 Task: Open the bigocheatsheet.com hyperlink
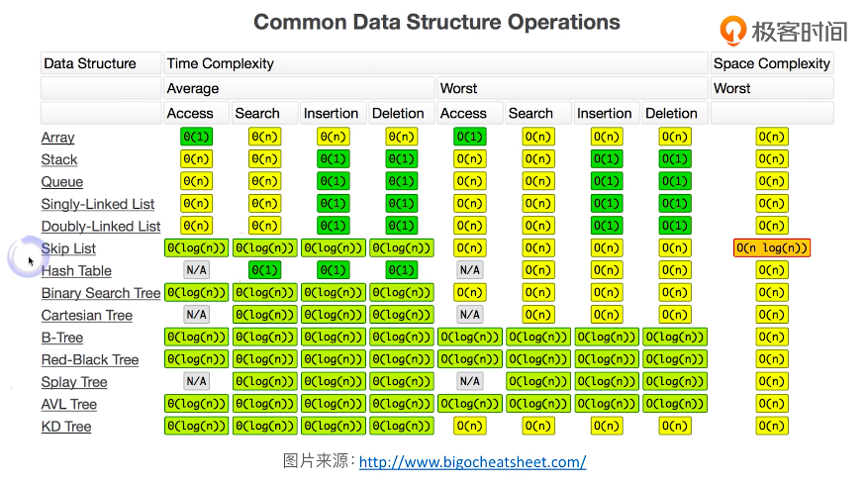click(472, 462)
